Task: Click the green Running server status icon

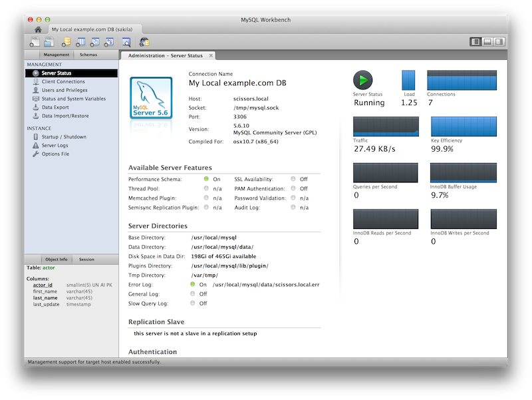Action: (x=362, y=81)
